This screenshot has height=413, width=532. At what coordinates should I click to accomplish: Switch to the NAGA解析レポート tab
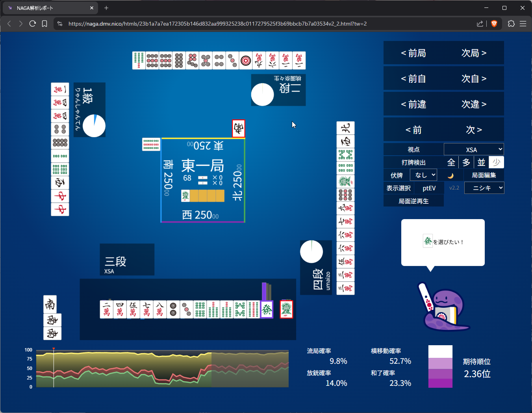tap(49, 8)
